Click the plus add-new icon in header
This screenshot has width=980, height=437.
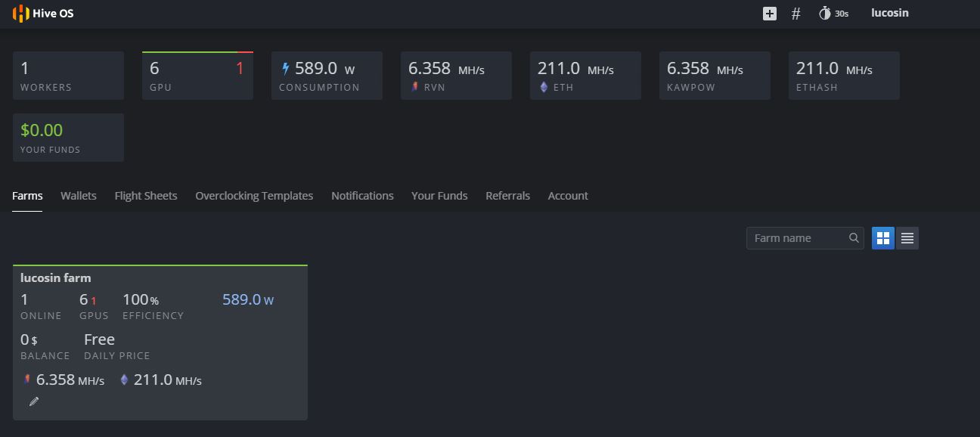click(x=769, y=14)
